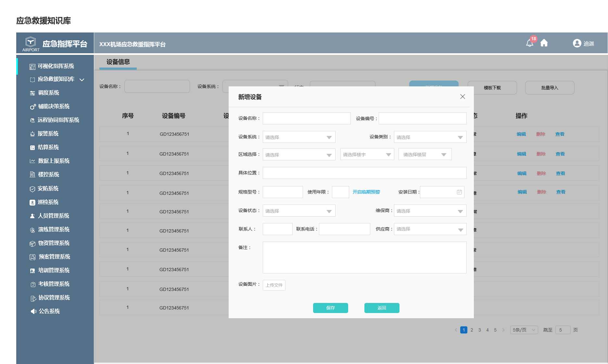608x364 pixels.
Task: Open the 设备类别 dropdown
Action: [430, 137]
